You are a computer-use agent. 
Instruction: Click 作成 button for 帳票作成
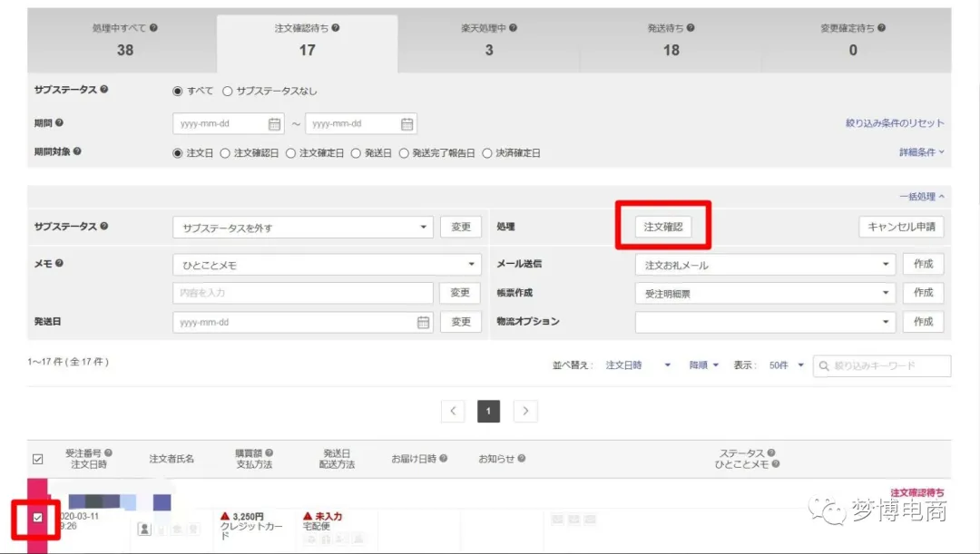(x=923, y=293)
